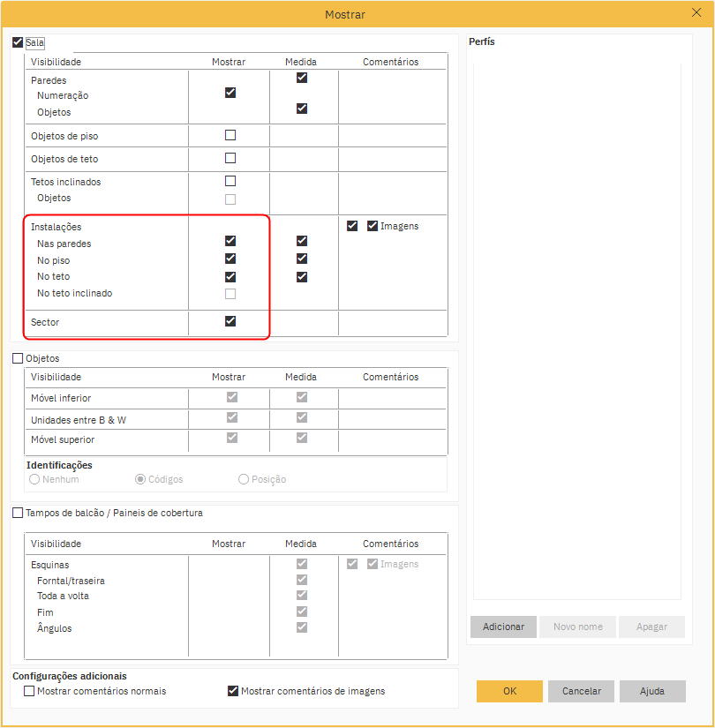Click the Adicionar profile button
This screenshot has width=715, height=728.
point(503,627)
